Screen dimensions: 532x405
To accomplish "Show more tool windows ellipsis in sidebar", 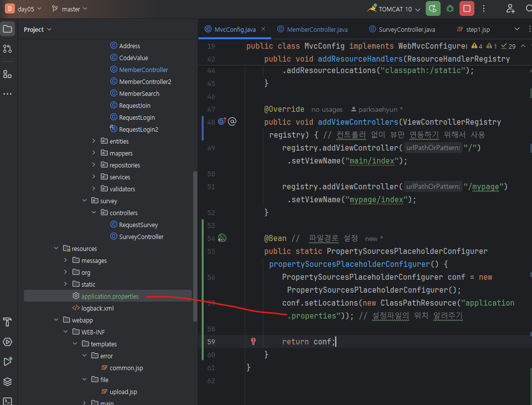I will [7, 94].
